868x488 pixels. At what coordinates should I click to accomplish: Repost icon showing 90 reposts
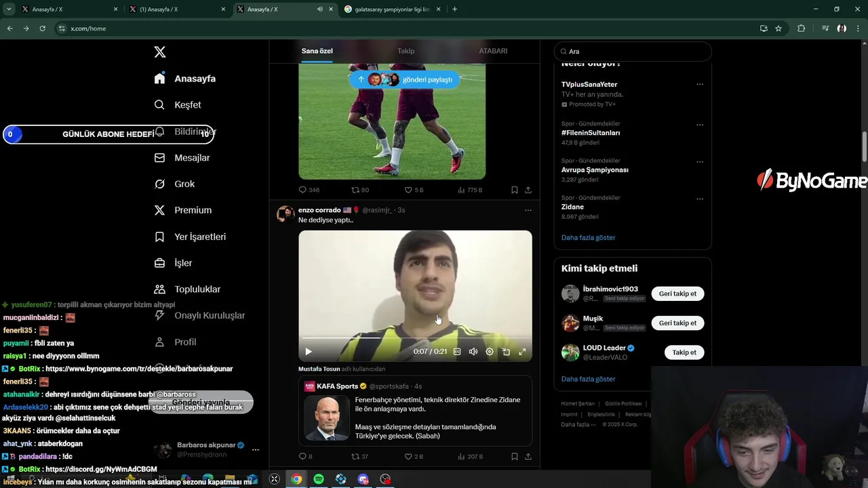pyautogui.click(x=355, y=190)
